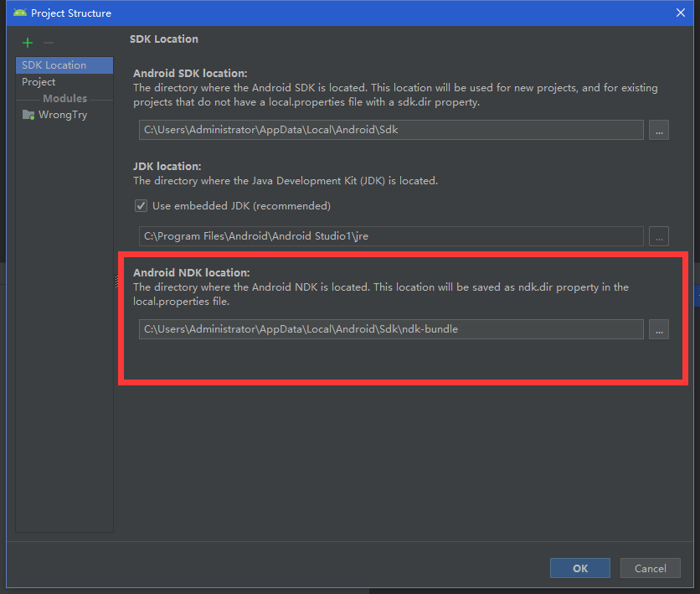Click the Modules section label

click(64, 98)
